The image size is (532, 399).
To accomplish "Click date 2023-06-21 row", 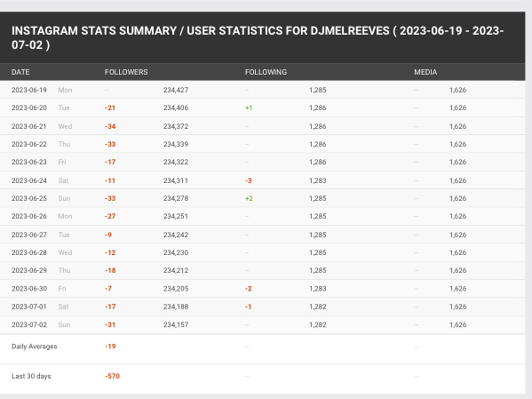I will coord(29,126).
